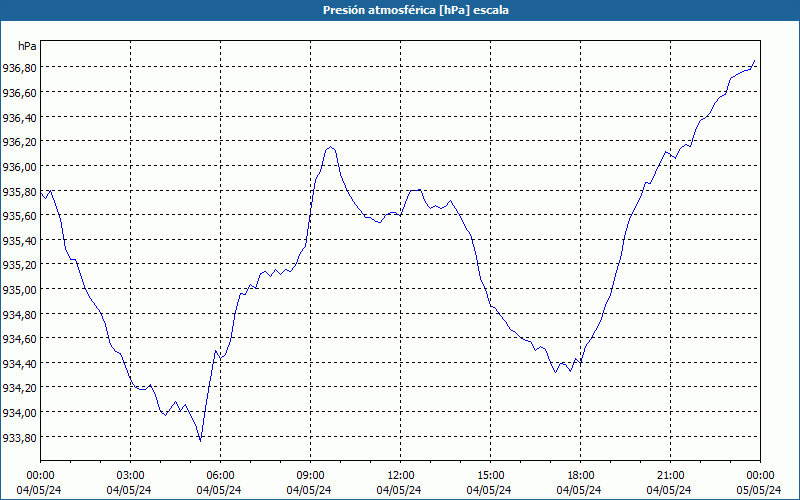Viewport: 800px width, 500px height.
Task: Click the 04/05/24 date beneath 09:00
Action: point(310,490)
